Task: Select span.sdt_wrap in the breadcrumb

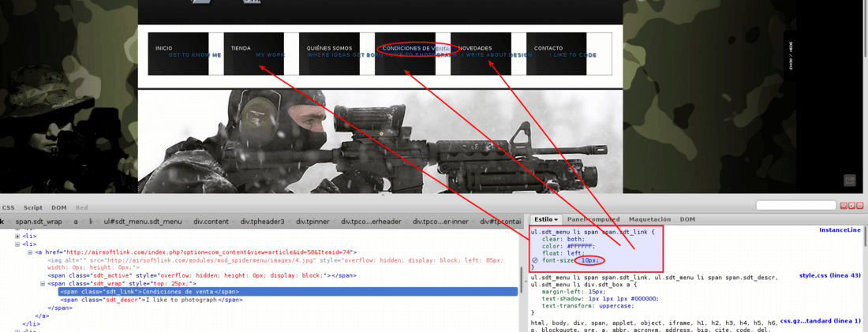Action: tap(39, 222)
